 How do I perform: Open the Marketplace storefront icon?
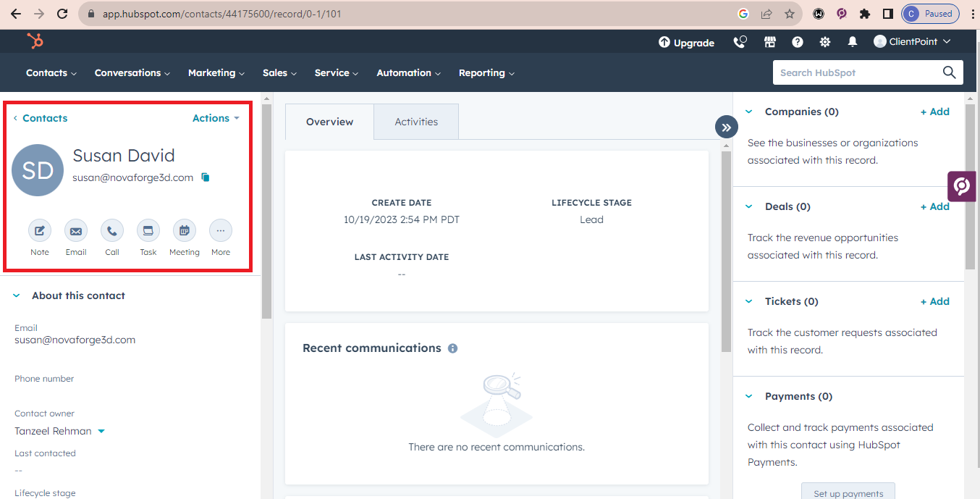[770, 42]
